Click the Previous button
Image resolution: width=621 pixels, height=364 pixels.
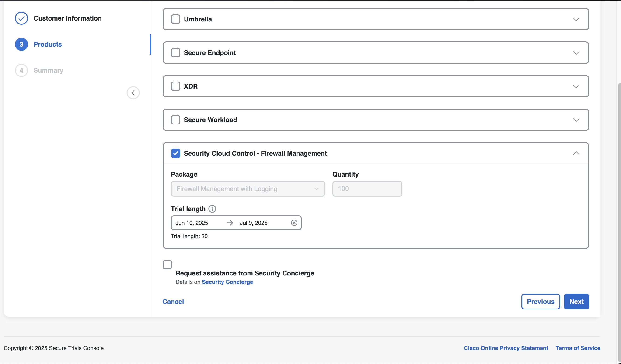click(x=541, y=302)
